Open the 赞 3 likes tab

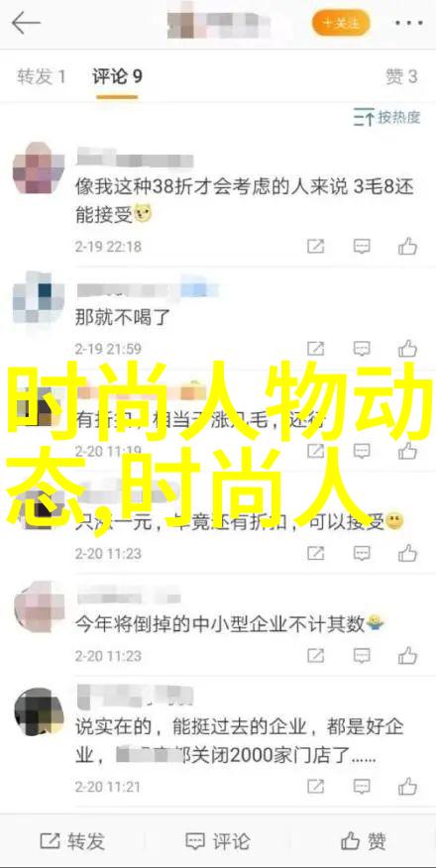[x=401, y=77]
